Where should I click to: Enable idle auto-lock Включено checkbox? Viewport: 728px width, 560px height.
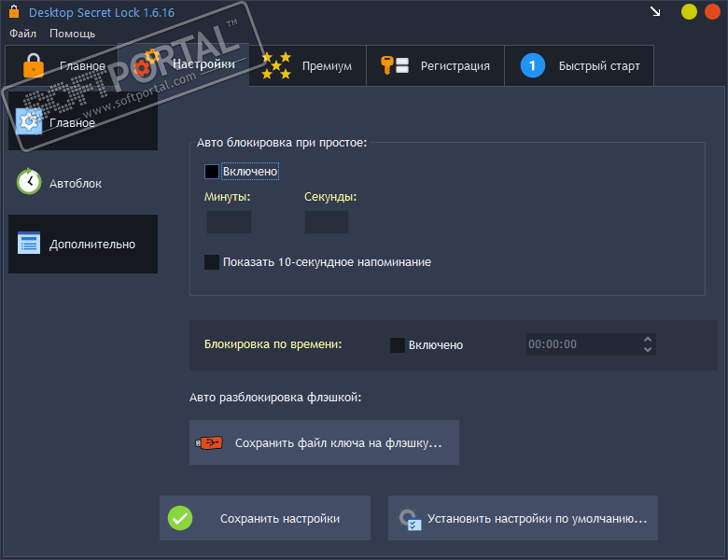coord(212,172)
